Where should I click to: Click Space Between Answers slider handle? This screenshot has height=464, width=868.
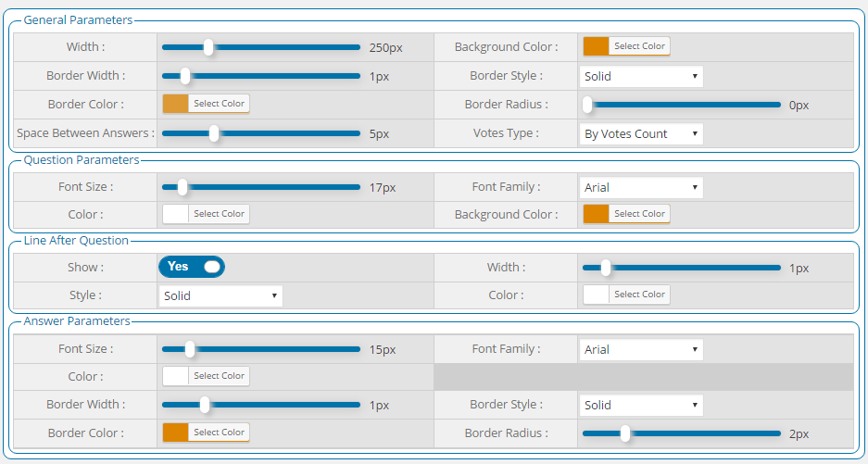[214, 133]
